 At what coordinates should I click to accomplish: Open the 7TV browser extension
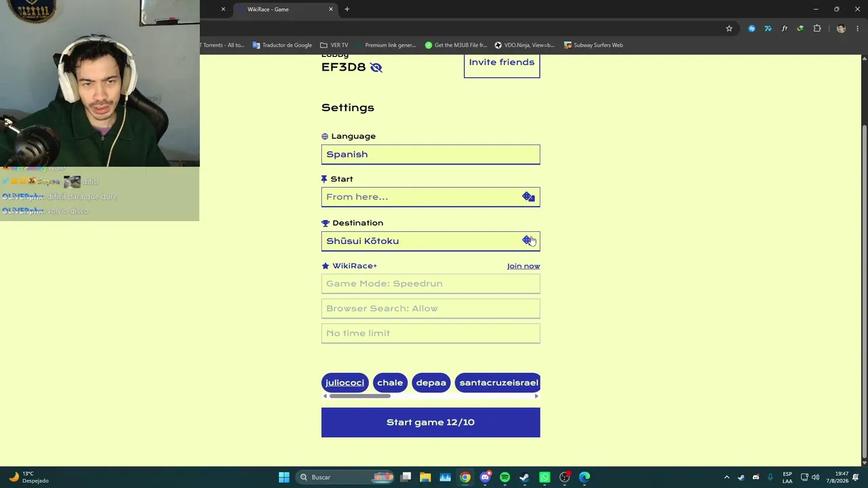tap(768, 28)
